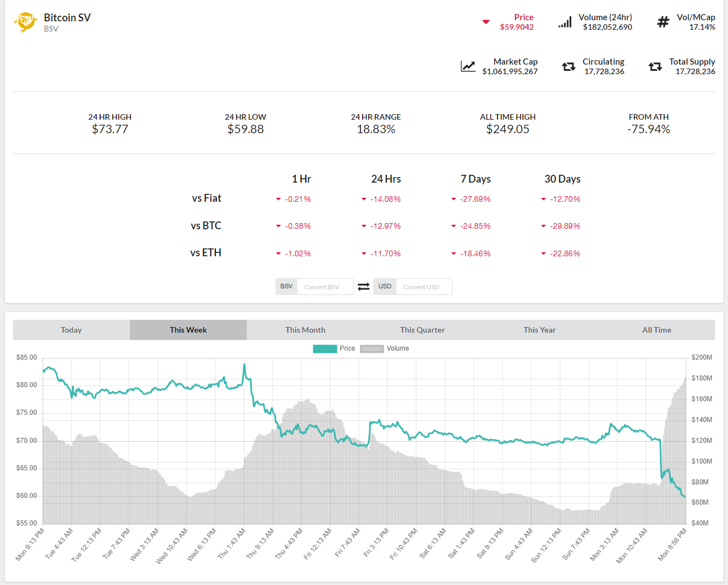Open the This Year chart tab
This screenshot has width=728, height=585.
pos(539,330)
